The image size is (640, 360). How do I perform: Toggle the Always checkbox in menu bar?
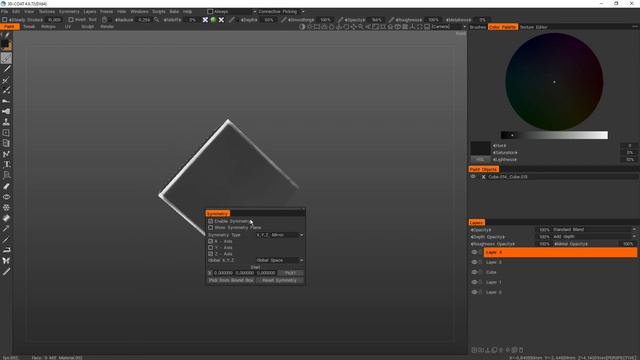(210, 11)
